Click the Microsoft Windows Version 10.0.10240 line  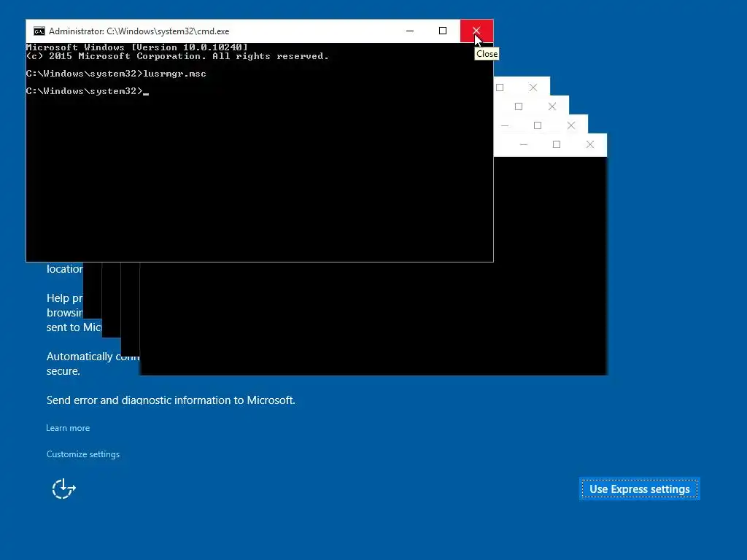tap(137, 47)
